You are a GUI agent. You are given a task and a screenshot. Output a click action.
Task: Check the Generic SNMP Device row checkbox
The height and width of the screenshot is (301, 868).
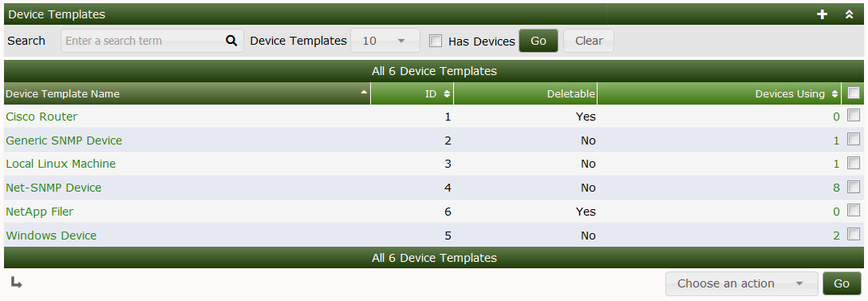point(854,139)
